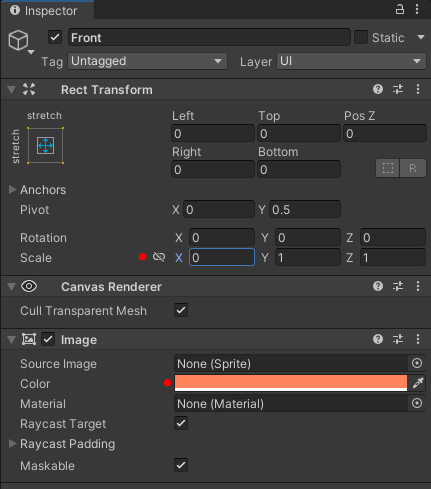Viewport: 431px width, 489px height.
Task: Click the Canvas Renderer eye icon
Action: (29, 286)
